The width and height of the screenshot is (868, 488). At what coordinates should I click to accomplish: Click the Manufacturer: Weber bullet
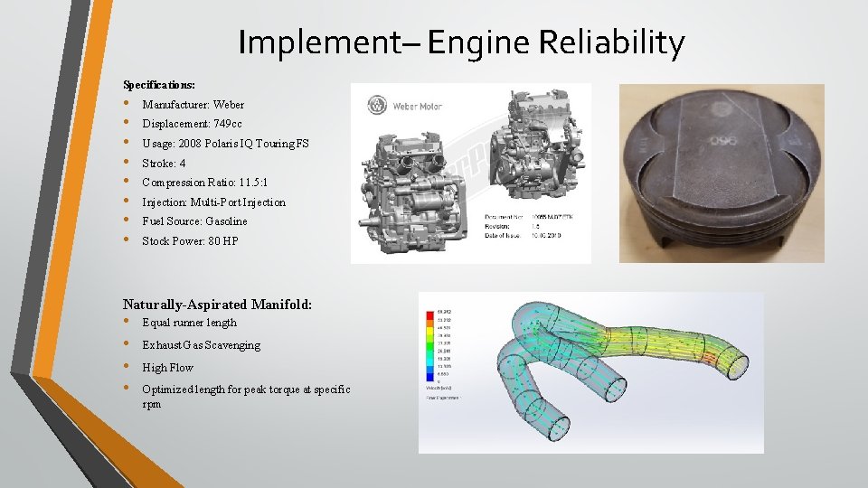pyautogui.click(x=193, y=105)
